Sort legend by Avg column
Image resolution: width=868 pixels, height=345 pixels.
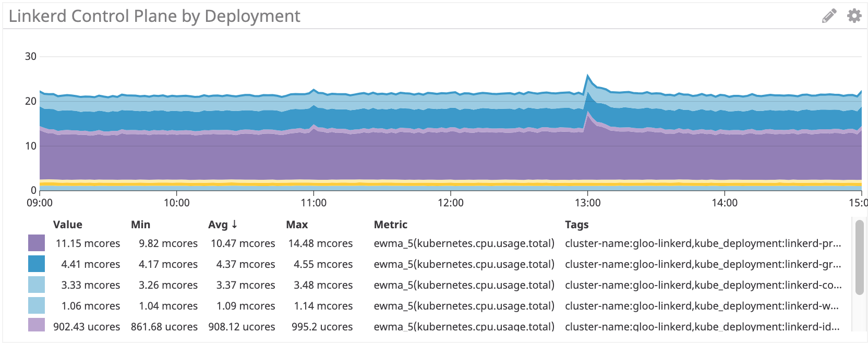point(218,225)
